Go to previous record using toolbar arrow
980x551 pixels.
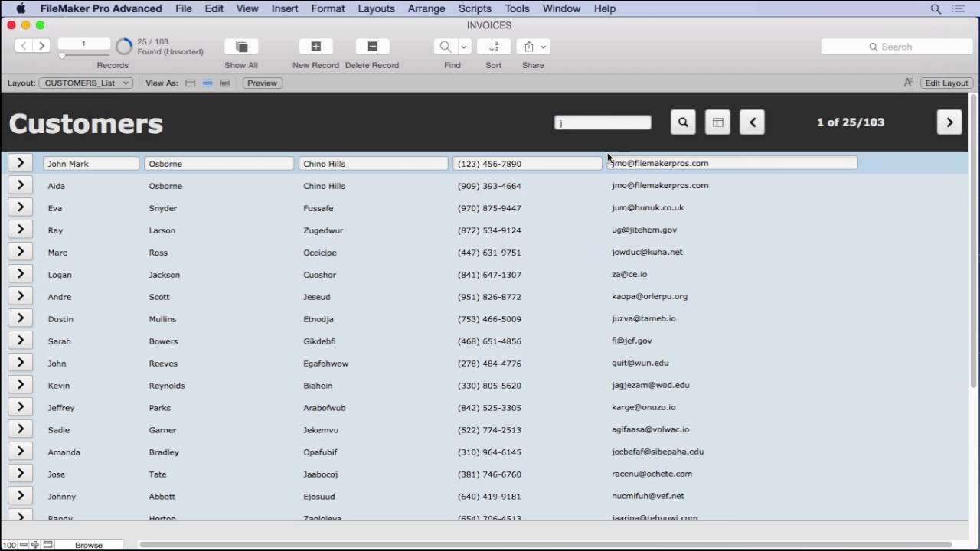24,46
